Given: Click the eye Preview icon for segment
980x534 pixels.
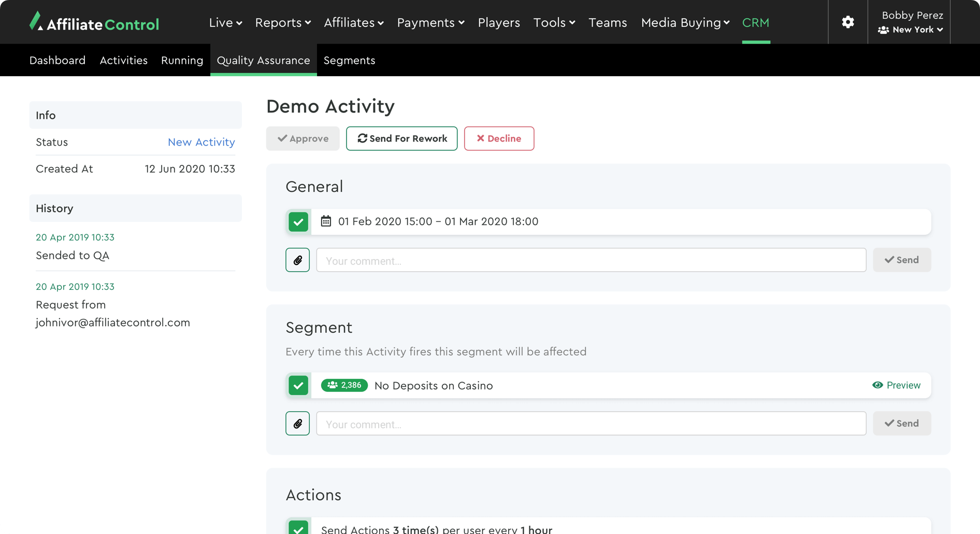Looking at the screenshot, I should [x=877, y=385].
